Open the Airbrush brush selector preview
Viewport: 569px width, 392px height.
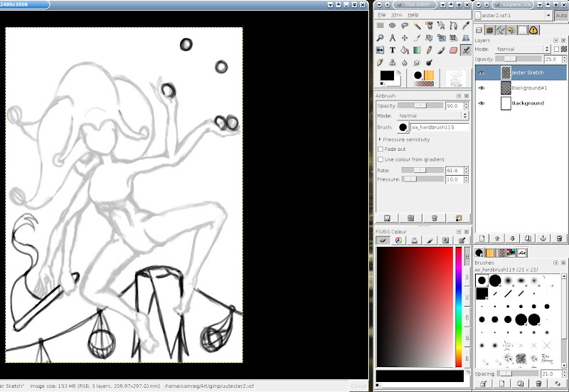click(x=403, y=127)
